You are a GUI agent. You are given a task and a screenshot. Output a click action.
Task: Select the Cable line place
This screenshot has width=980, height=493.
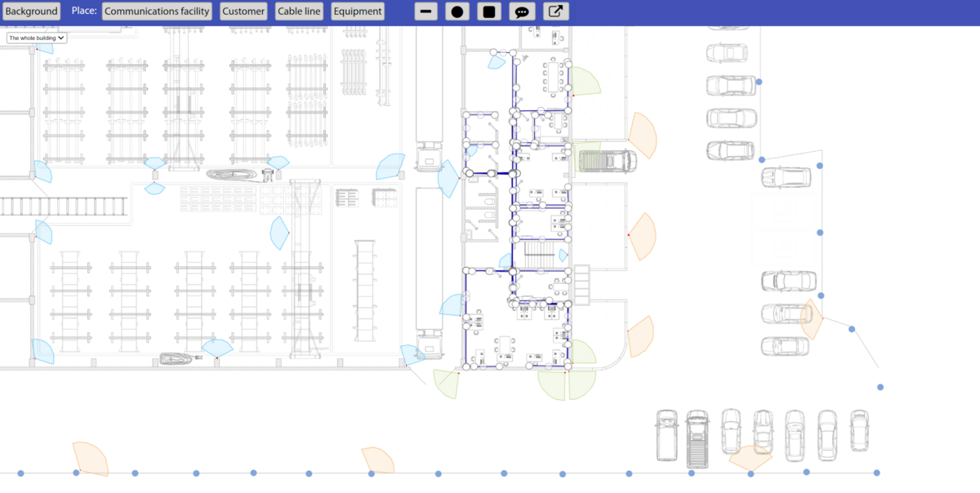coord(299,11)
